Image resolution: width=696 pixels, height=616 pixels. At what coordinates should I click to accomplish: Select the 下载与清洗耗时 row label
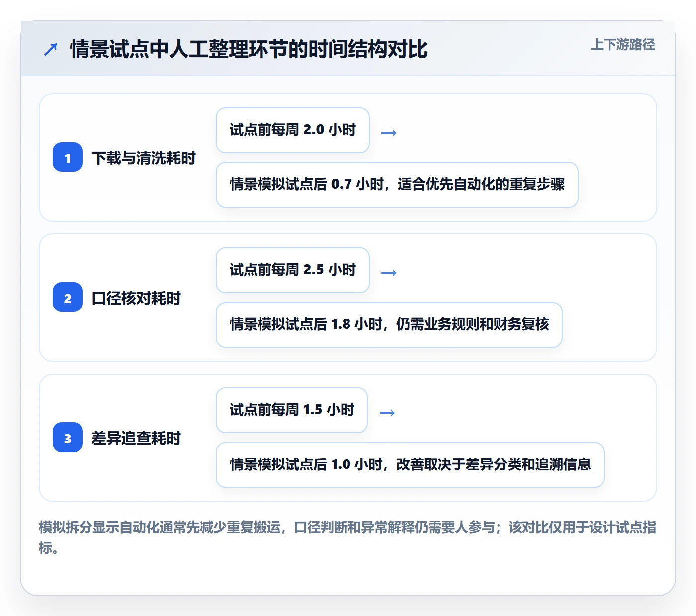(144, 158)
